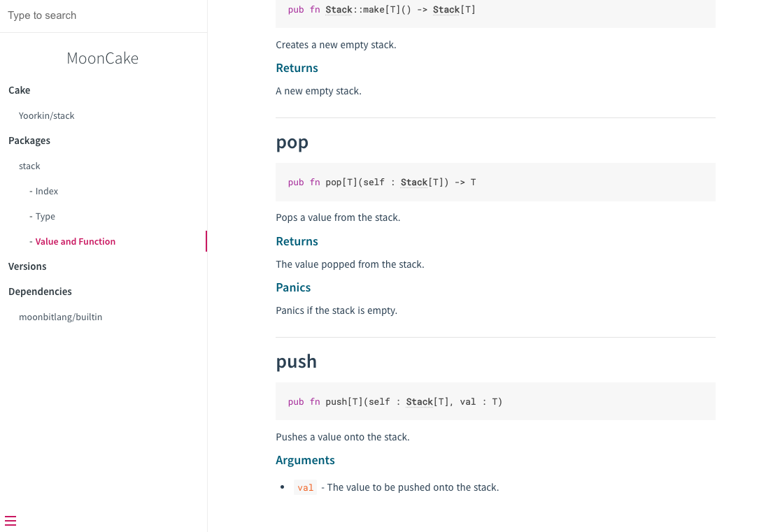This screenshot has width=773, height=532.
Task: Click the Arguments subheading under push
Action: pyautogui.click(x=306, y=460)
